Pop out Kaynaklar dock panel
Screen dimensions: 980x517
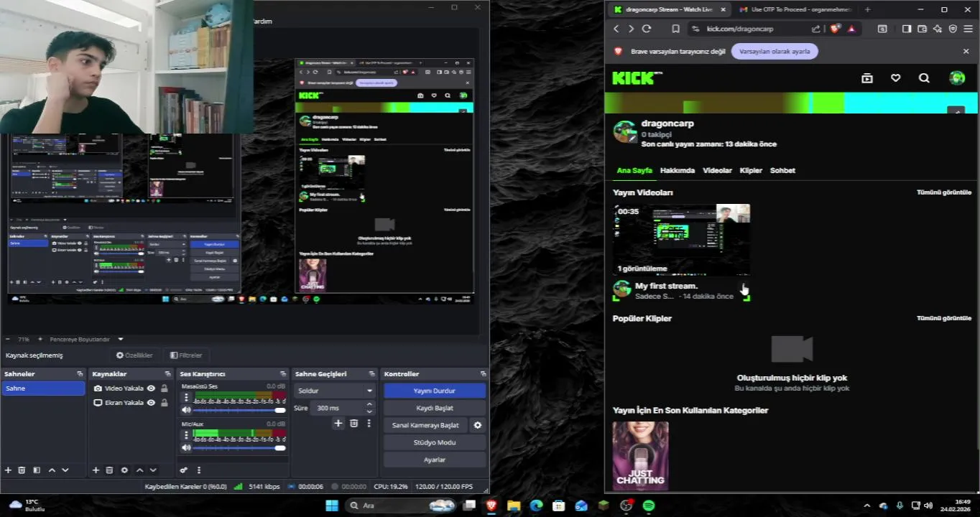click(x=167, y=374)
